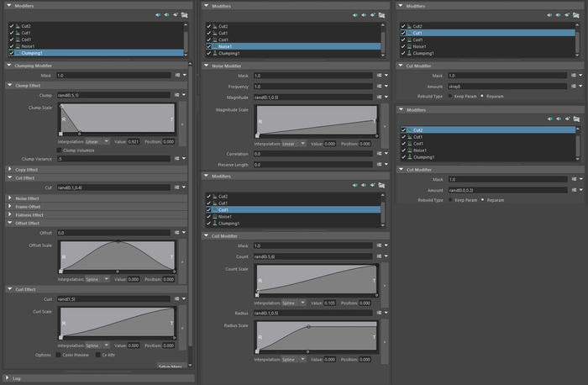Click the Setup Maps button
This screenshot has height=385, width=588.
(x=171, y=367)
